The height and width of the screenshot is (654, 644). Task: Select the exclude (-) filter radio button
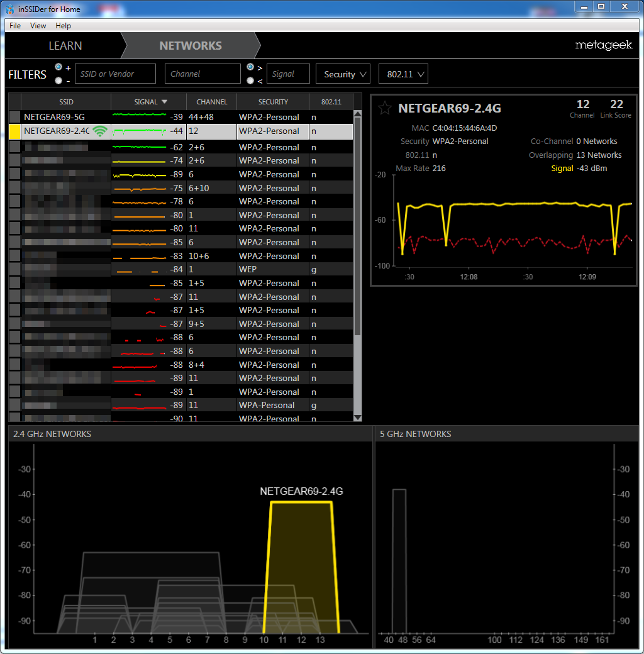[58, 80]
